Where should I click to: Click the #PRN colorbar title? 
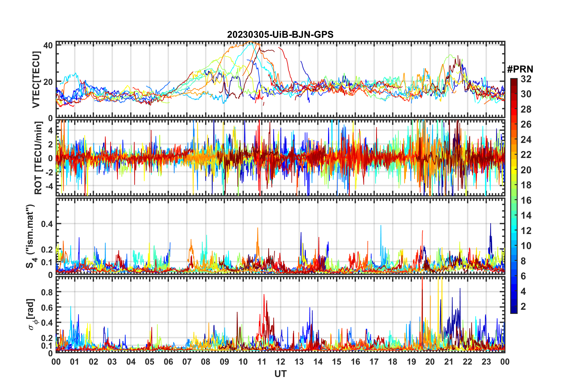point(520,69)
